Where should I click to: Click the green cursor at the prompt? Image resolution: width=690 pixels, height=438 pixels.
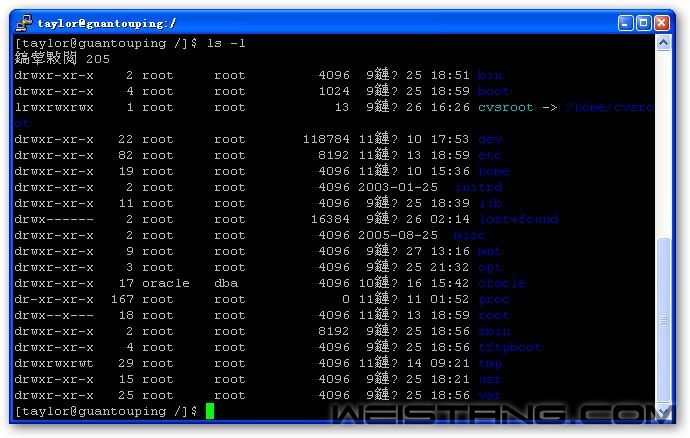tap(210, 411)
